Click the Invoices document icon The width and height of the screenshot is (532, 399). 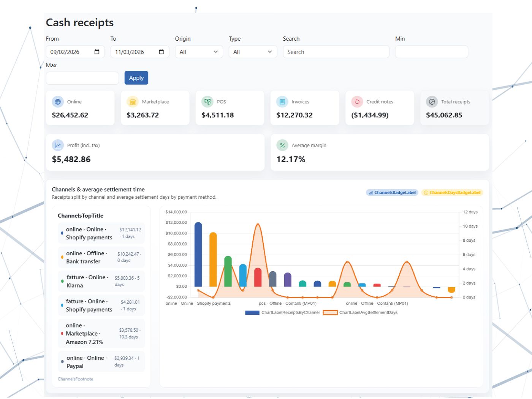(282, 102)
